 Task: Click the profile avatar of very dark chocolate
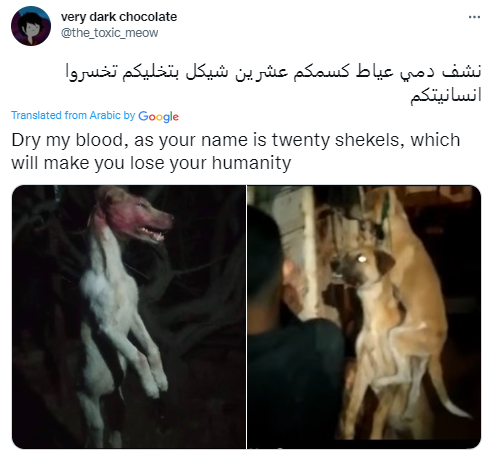(31, 26)
